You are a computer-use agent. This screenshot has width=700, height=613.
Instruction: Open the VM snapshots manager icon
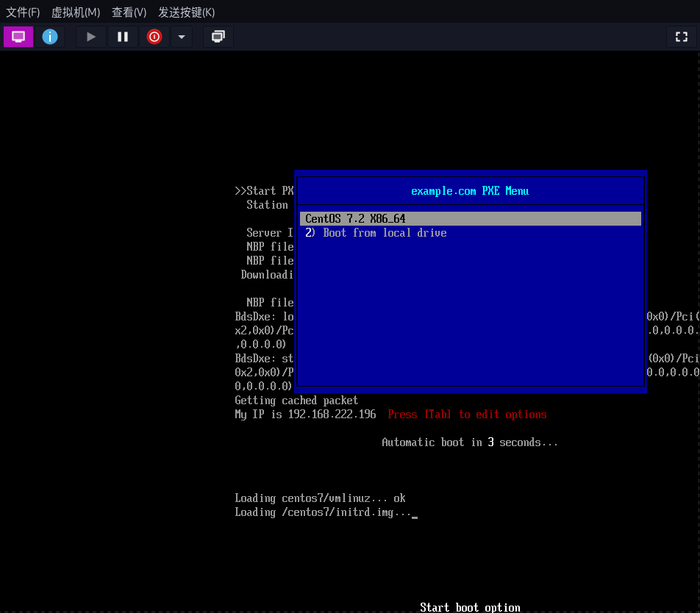(218, 37)
